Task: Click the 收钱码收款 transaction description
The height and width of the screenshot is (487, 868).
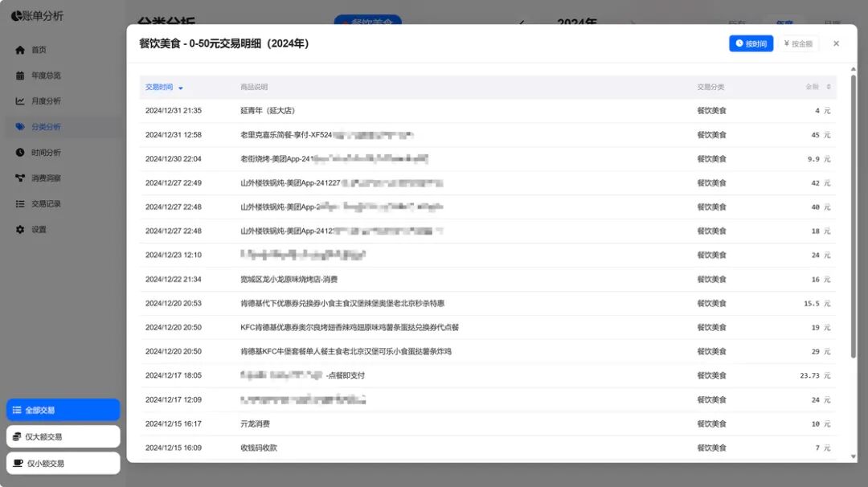Action: point(259,448)
